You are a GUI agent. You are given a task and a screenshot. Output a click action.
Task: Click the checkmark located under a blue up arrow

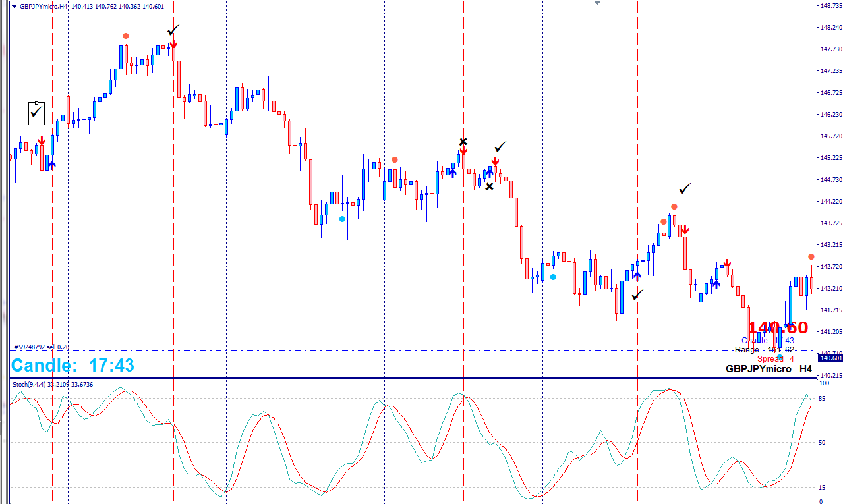pos(637,296)
